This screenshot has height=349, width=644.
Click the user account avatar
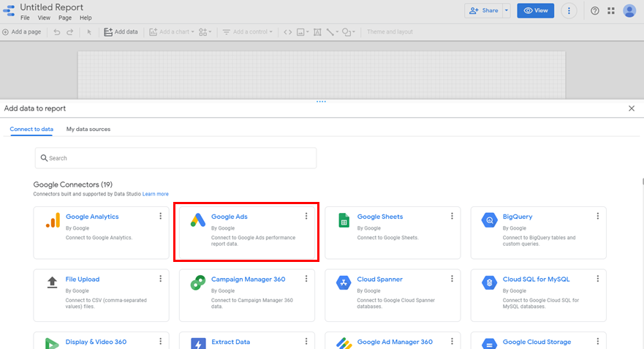coord(629,11)
